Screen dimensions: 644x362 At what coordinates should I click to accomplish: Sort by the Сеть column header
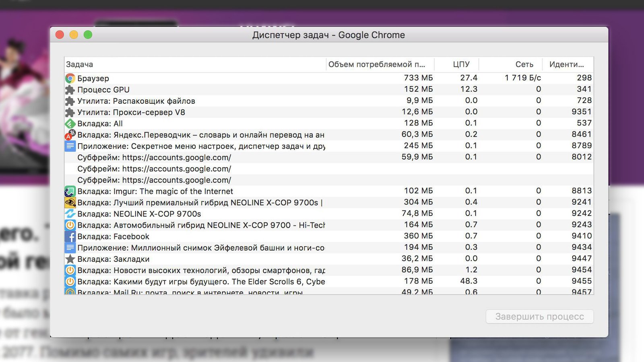[510, 64]
